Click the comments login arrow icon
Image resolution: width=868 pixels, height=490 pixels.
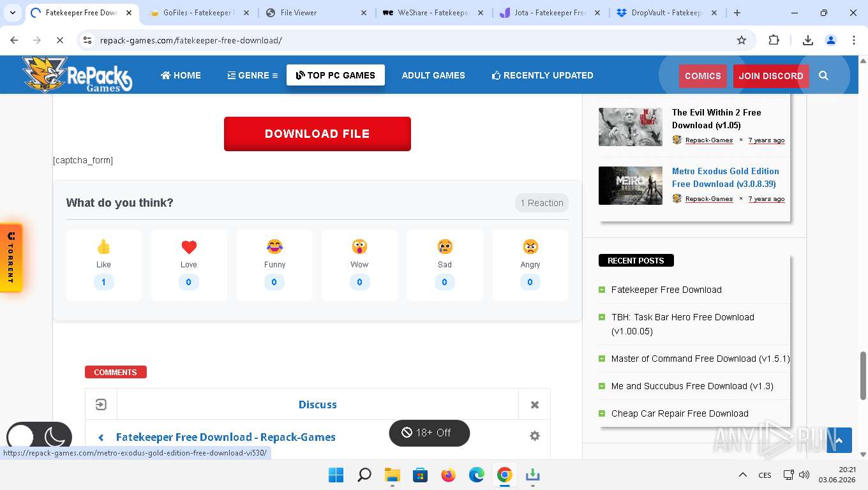[101, 405]
